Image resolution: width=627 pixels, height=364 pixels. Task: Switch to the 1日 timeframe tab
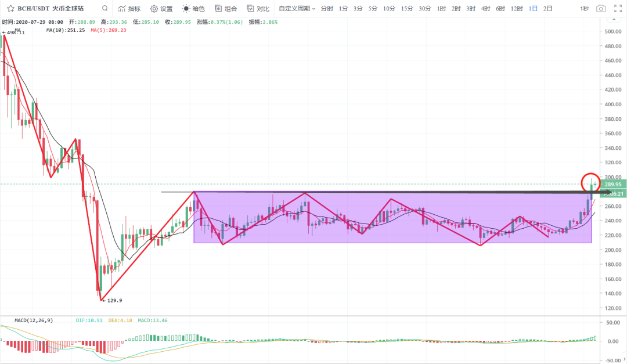pos(533,9)
